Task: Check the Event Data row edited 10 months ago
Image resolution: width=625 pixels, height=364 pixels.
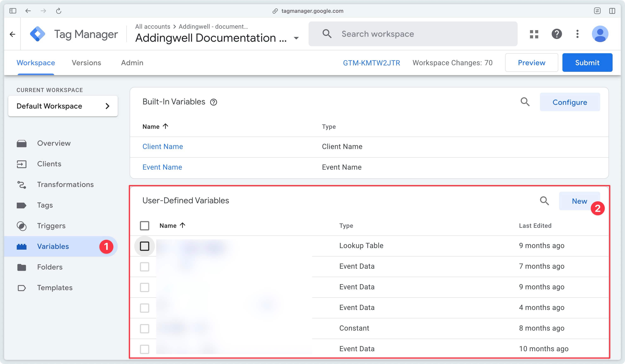Action: (145, 349)
